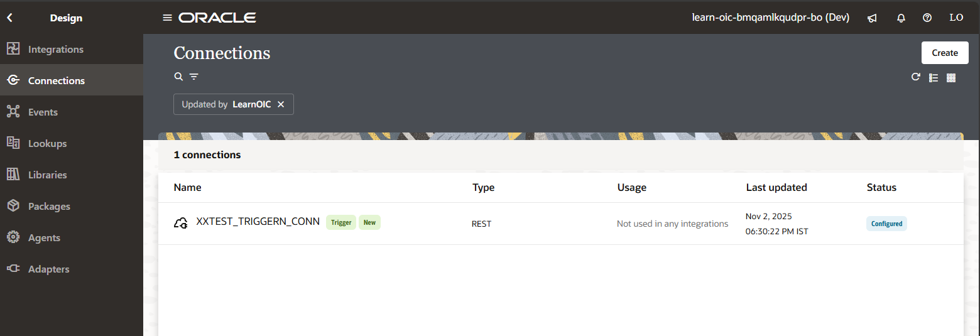Click the refresh connections icon
The width and height of the screenshot is (980, 336).
pos(915,77)
